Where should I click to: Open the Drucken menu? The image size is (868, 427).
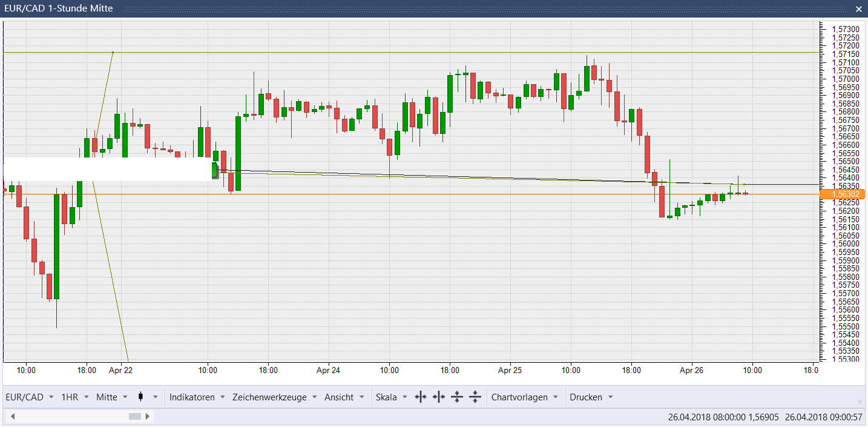pyautogui.click(x=591, y=397)
